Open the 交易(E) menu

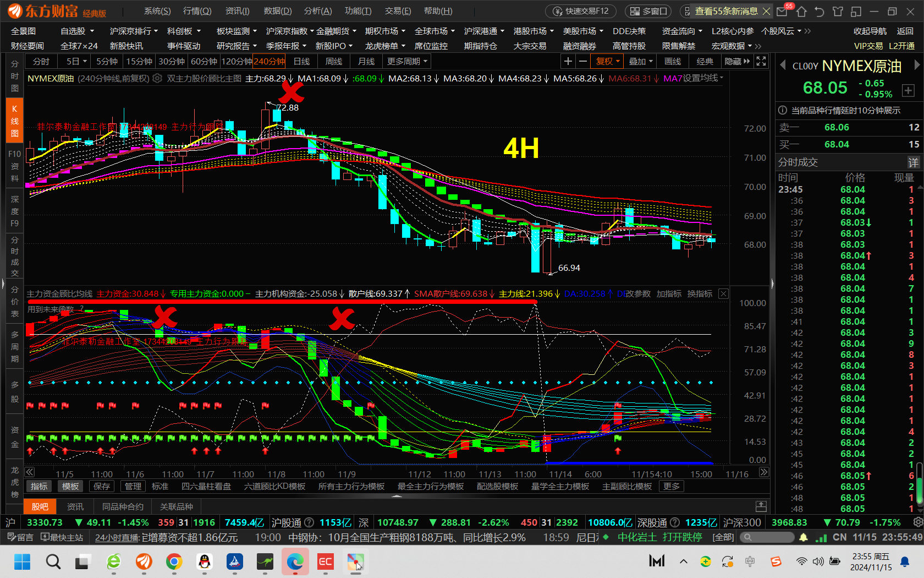[x=398, y=11]
